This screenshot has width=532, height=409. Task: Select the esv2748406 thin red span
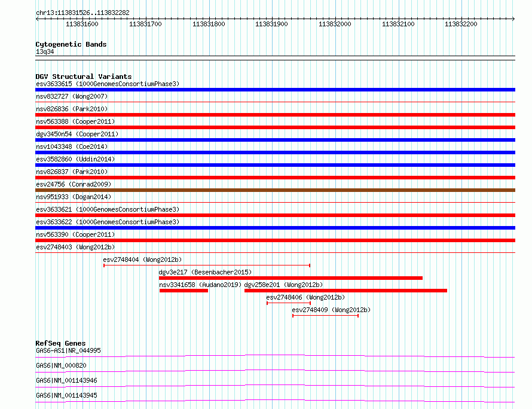coord(289,303)
